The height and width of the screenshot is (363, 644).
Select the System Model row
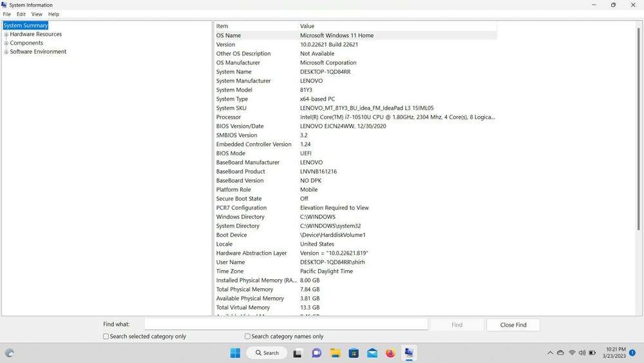[355, 90]
